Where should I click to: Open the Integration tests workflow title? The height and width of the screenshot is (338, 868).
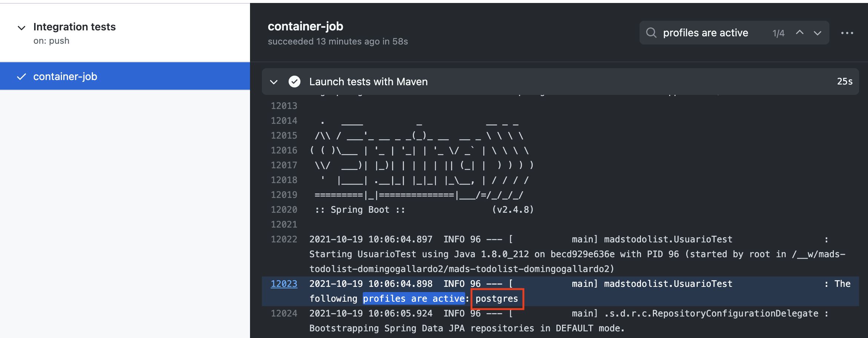pos(75,27)
